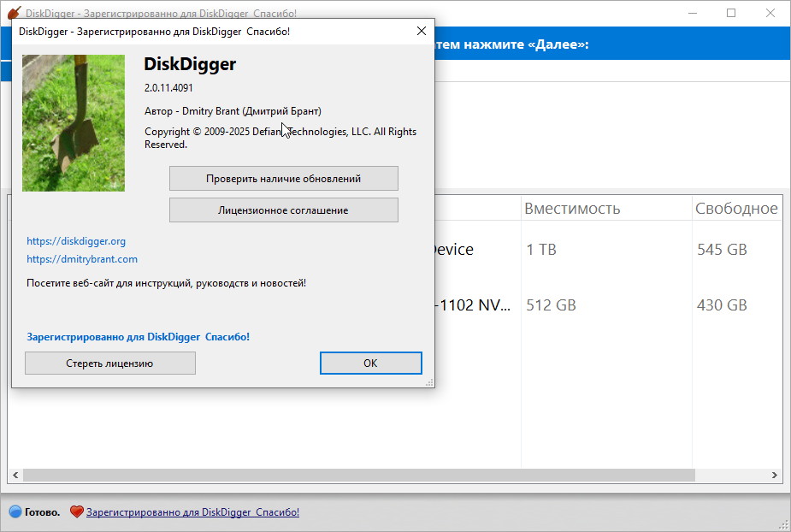Sort by Свободное column header
The height and width of the screenshot is (532, 791).
[736, 208]
